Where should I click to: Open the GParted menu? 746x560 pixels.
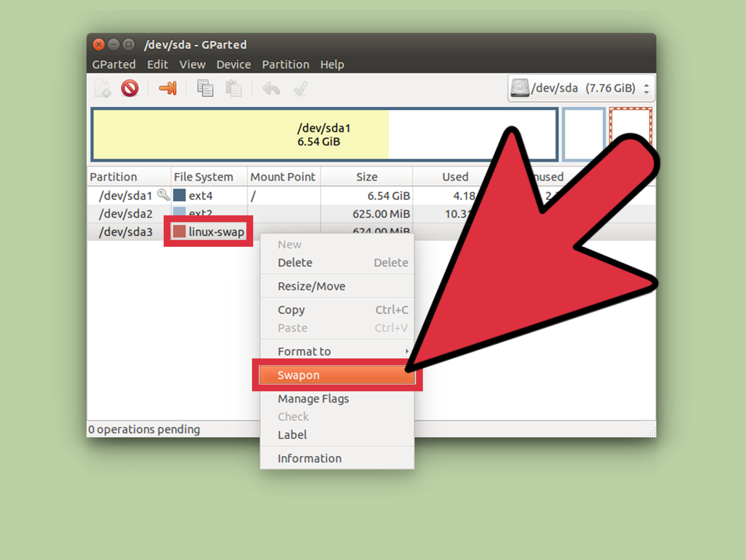pos(114,64)
